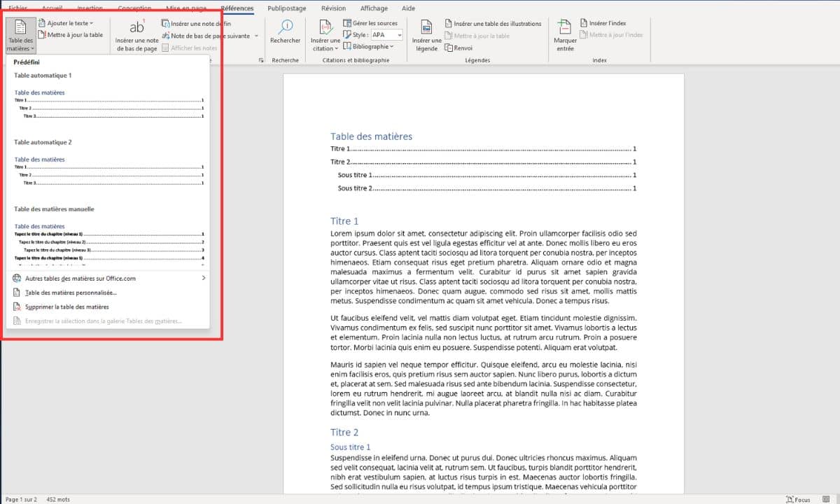The image size is (840, 504).
Task: Click Insérer une note de fin
Action: click(195, 24)
